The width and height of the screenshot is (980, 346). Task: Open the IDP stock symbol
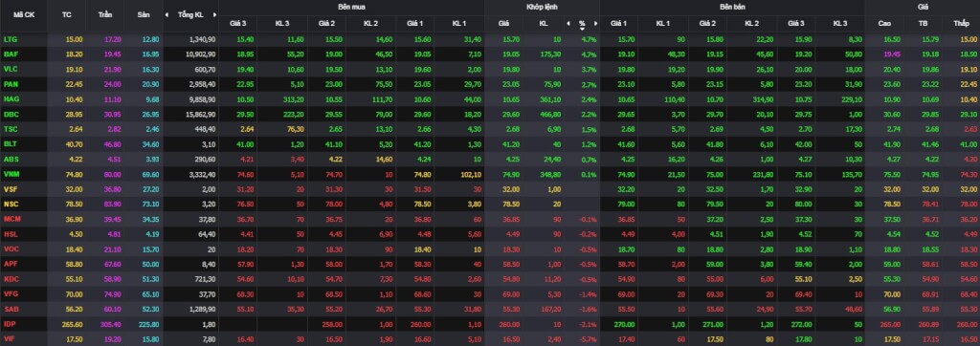10,324
